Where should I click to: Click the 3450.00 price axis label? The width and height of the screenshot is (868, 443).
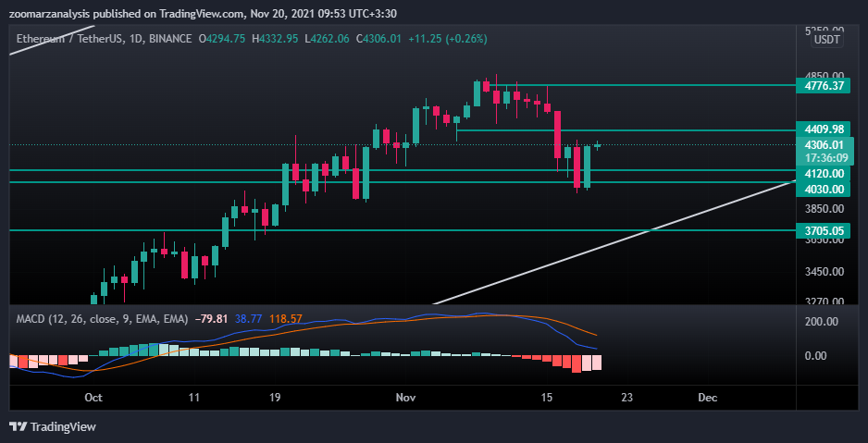coord(824,272)
